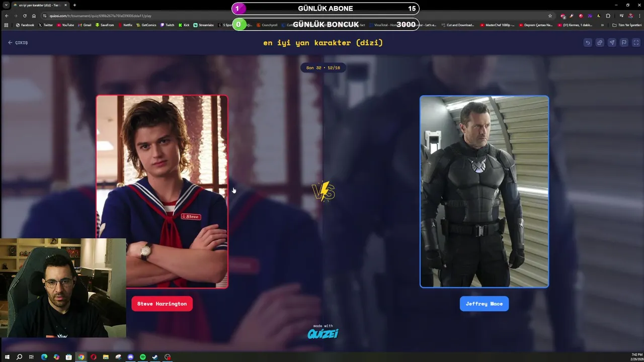Open the Twitch bookmark

(x=168, y=25)
